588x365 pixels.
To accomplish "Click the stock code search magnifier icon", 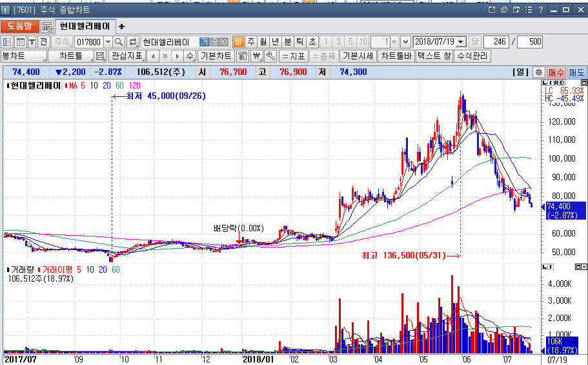I will pos(119,41).
